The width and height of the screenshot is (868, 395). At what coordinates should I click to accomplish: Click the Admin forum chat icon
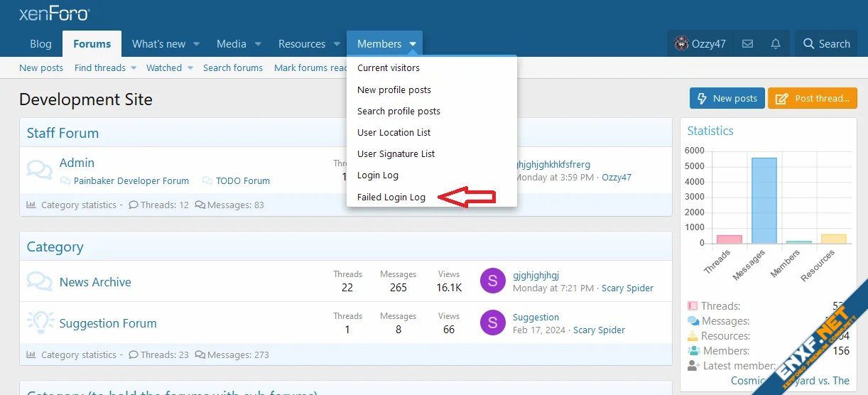click(40, 170)
